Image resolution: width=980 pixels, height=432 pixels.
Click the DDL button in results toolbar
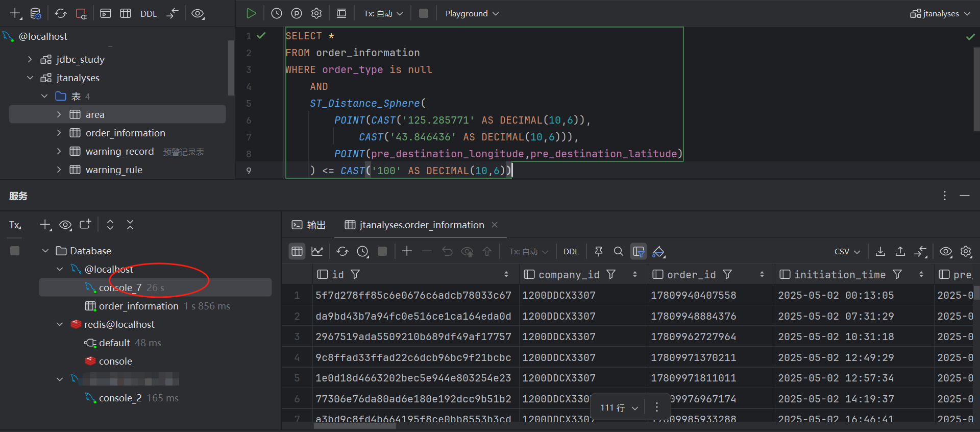[x=571, y=251]
